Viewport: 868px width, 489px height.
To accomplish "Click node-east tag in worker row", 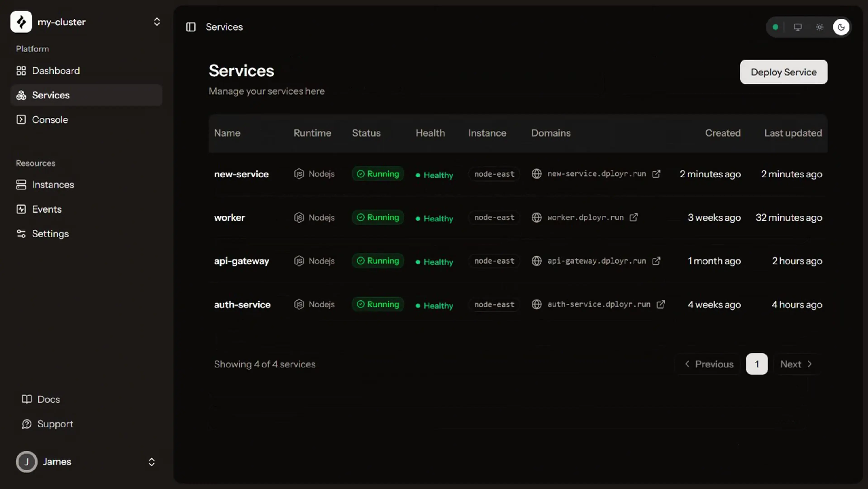I will coord(494,217).
